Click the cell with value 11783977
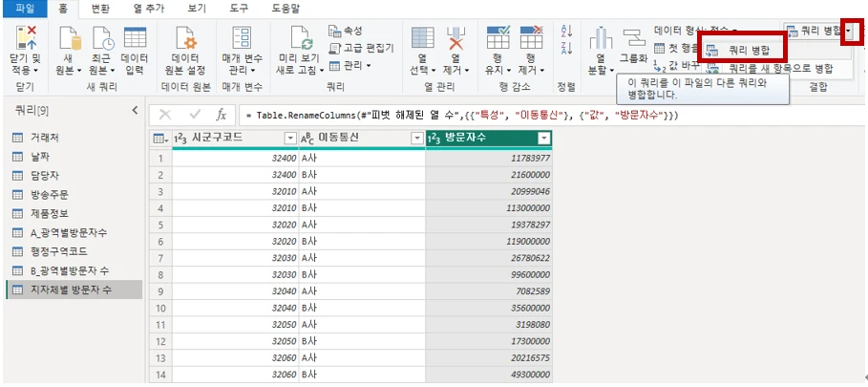Viewport: 868px width, 387px height. pyautogui.click(x=489, y=158)
